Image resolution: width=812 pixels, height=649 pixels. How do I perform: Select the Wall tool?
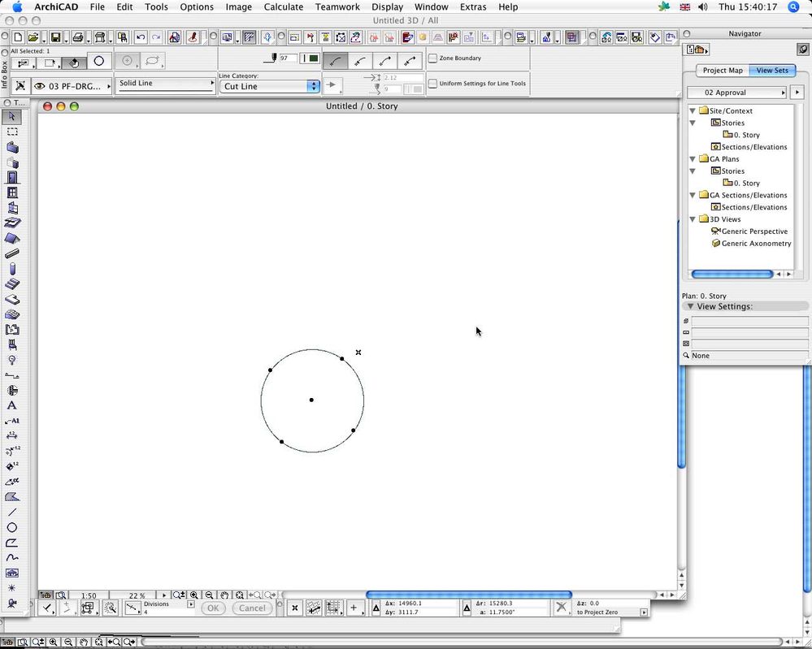point(11,149)
